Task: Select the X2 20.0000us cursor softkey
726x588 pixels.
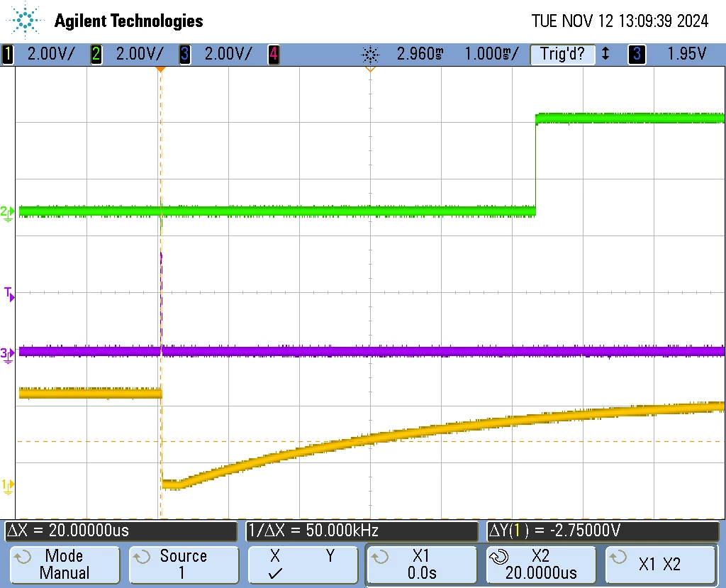Action: tap(541, 565)
